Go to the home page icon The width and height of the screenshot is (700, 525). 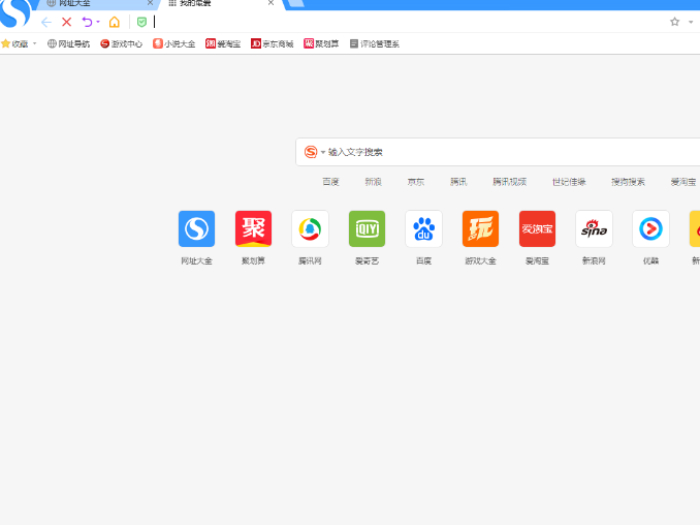pyautogui.click(x=114, y=22)
